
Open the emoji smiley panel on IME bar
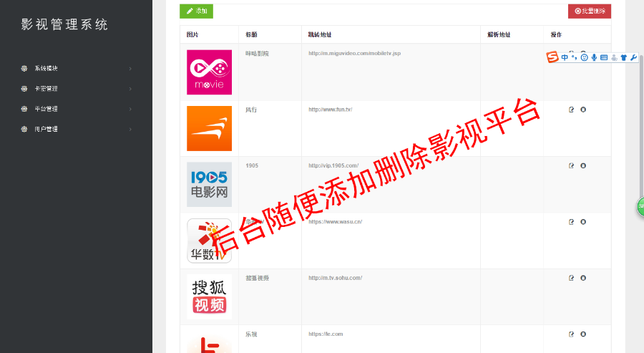[x=584, y=57]
